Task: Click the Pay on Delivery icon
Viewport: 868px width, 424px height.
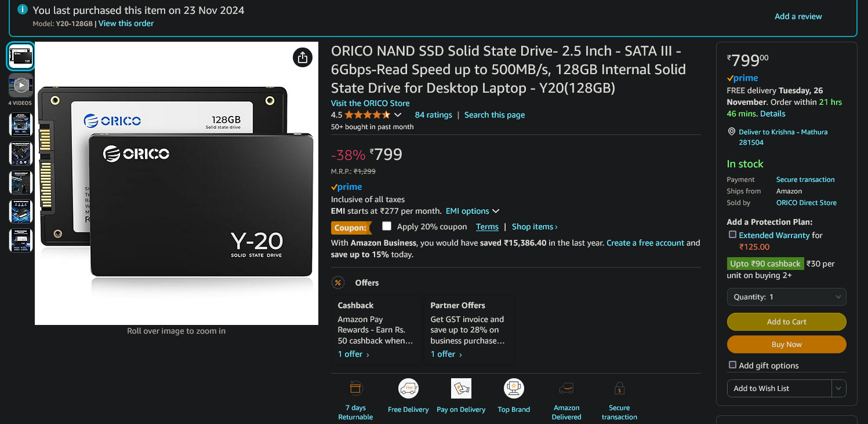Action: [x=461, y=388]
